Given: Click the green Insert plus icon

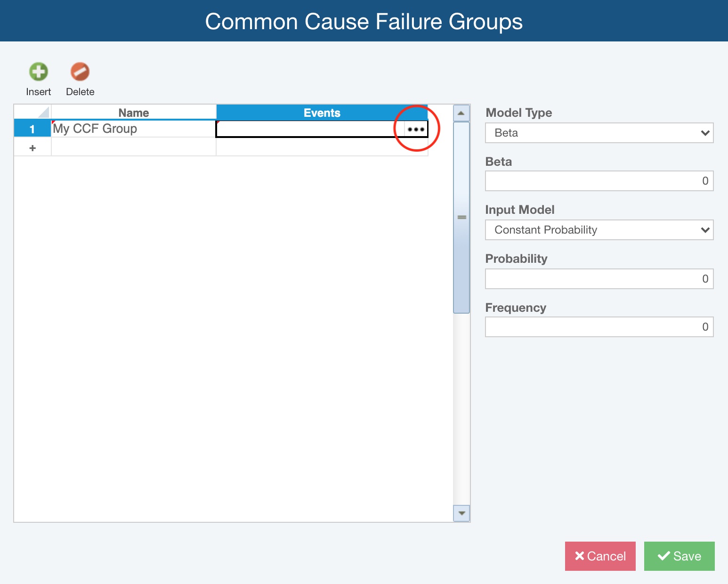Looking at the screenshot, I should (39, 72).
